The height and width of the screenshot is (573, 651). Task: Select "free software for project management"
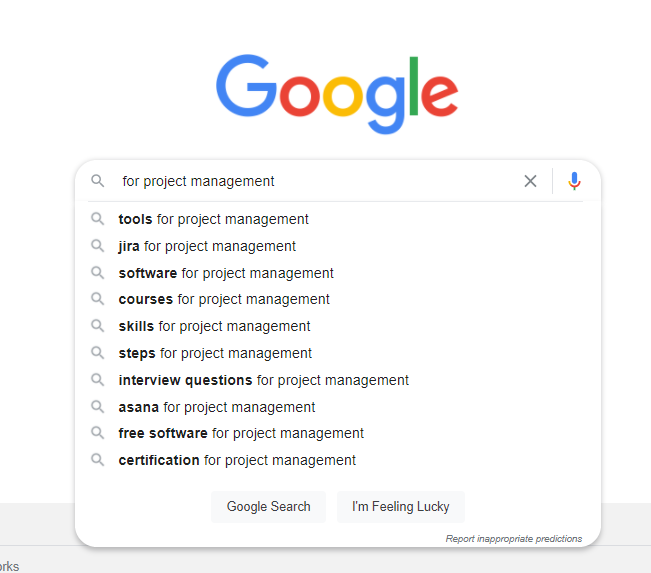point(241,433)
